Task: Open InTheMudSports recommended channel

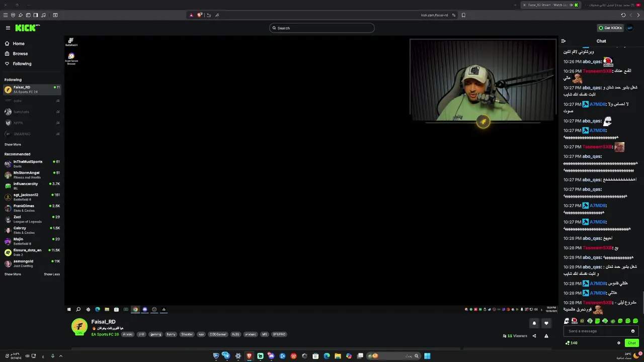Action: click(x=32, y=164)
